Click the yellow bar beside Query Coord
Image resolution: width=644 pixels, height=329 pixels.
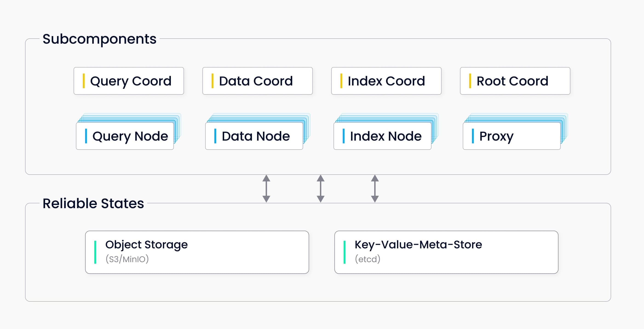click(x=84, y=81)
